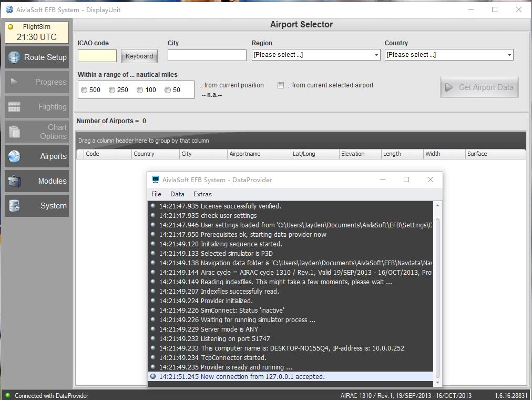The image size is (532, 400).
Task: Click the Airports globe icon
Action: [x=14, y=156]
